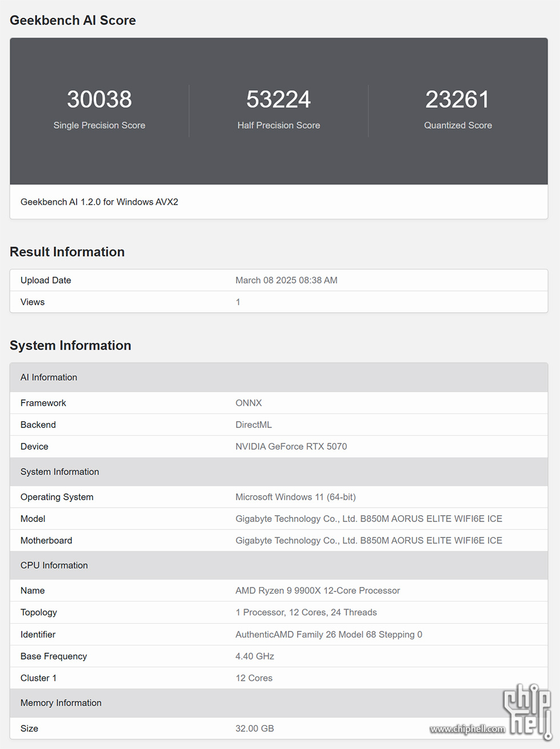Open the Geekbench AI Score header
Viewport: 560px width, 749px height.
[x=73, y=20]
